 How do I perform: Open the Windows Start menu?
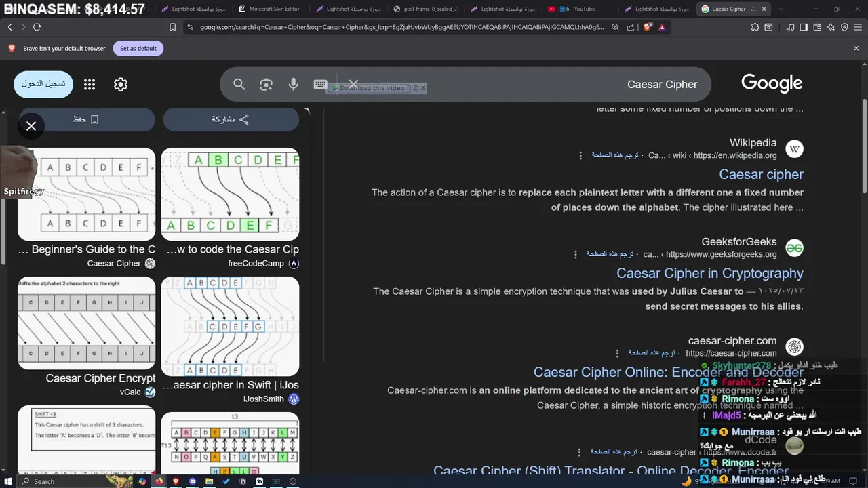(x=8, y=481)
